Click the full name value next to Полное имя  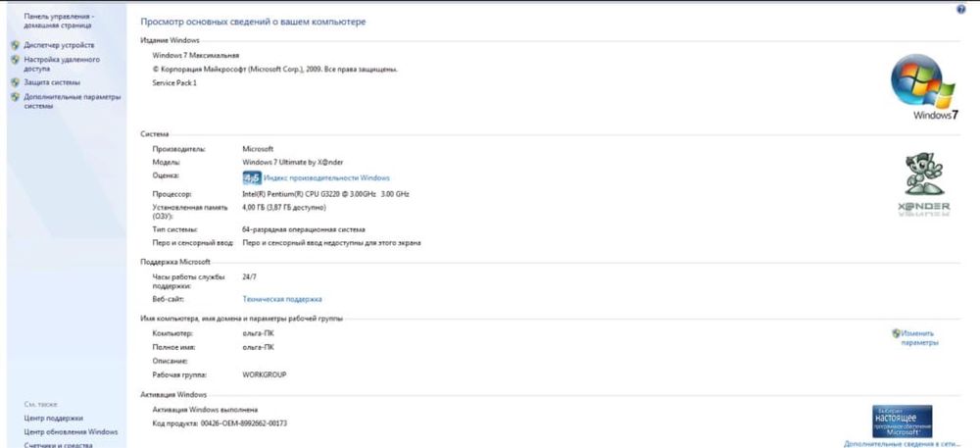pyautogui.click(x=258, y=347)
